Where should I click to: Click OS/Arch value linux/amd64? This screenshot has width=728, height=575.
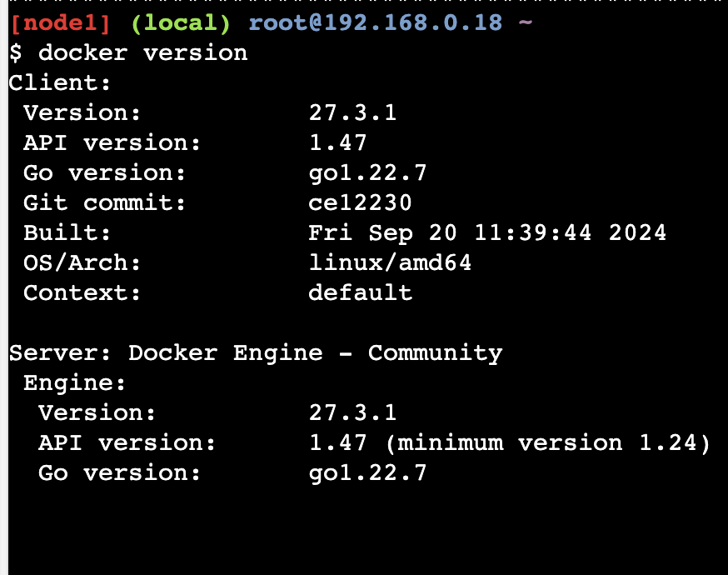click(x=390, y=262)
